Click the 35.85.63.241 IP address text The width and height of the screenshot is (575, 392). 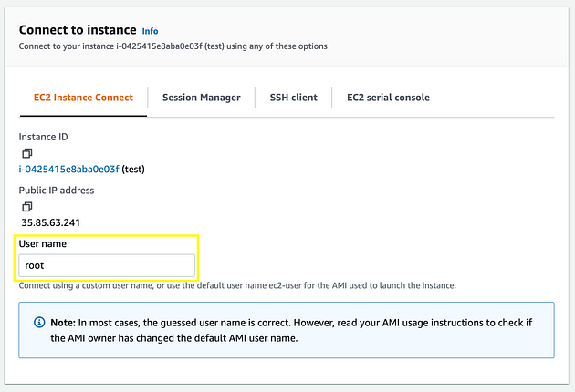(x=52, y=222)
